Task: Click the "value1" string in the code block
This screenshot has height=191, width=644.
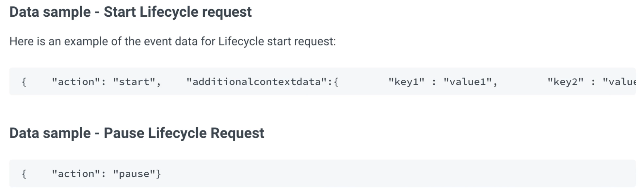Action: [467, 82]
